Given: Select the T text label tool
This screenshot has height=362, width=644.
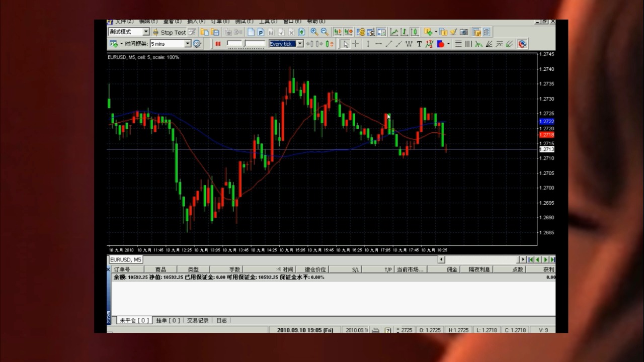Looking at the screenshot, I should (x=419, y=44).
